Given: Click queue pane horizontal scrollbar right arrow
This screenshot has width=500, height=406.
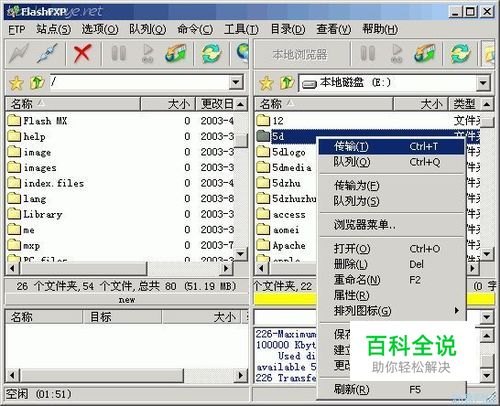Looking at the screenshot, I should (240, 375).
